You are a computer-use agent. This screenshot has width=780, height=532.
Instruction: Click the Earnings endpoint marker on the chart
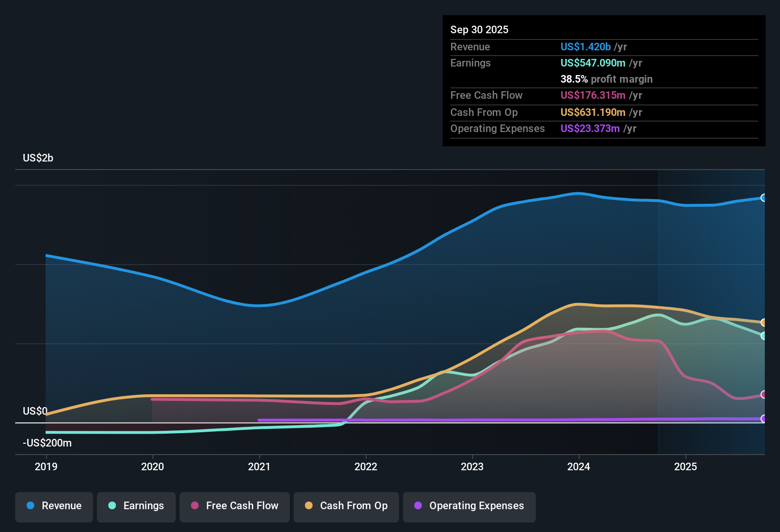763,337
